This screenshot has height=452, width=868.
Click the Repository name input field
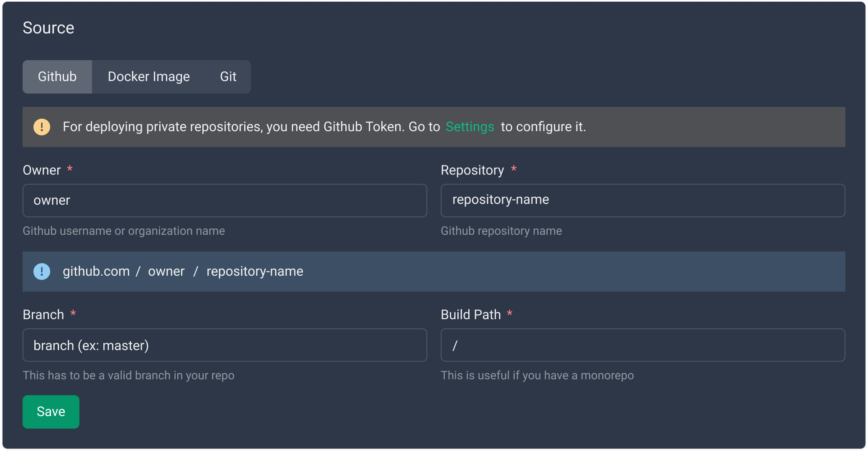[x=643, y=201]
